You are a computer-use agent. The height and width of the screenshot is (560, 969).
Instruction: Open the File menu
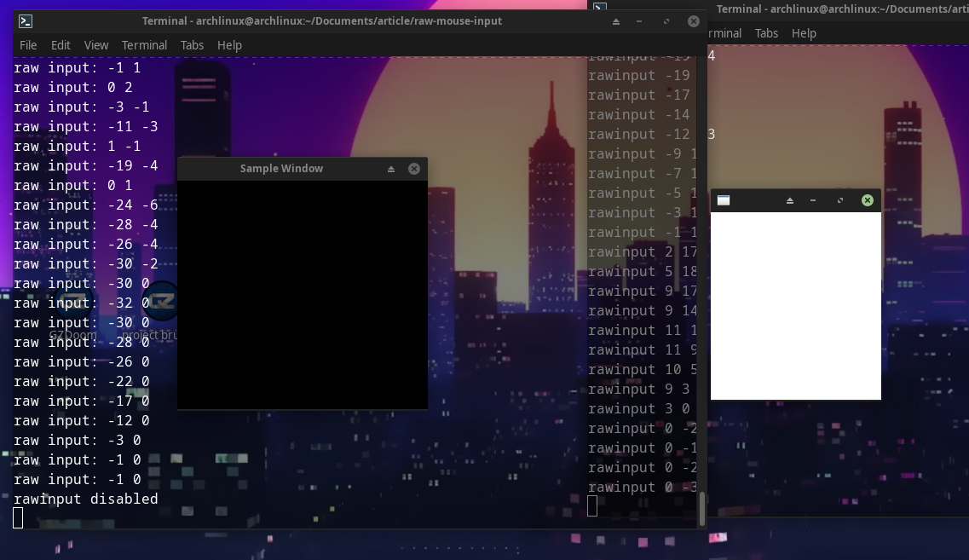(x=28, y=45)
